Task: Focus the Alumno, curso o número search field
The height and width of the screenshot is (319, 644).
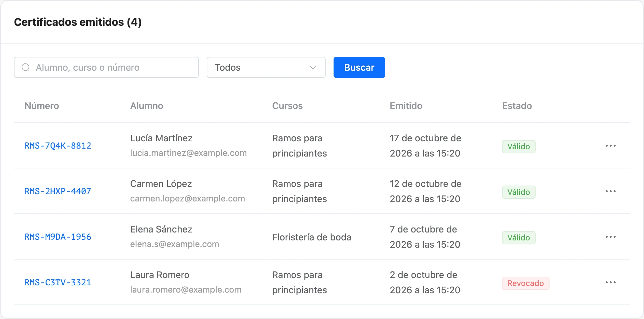Action: point(106,67)
